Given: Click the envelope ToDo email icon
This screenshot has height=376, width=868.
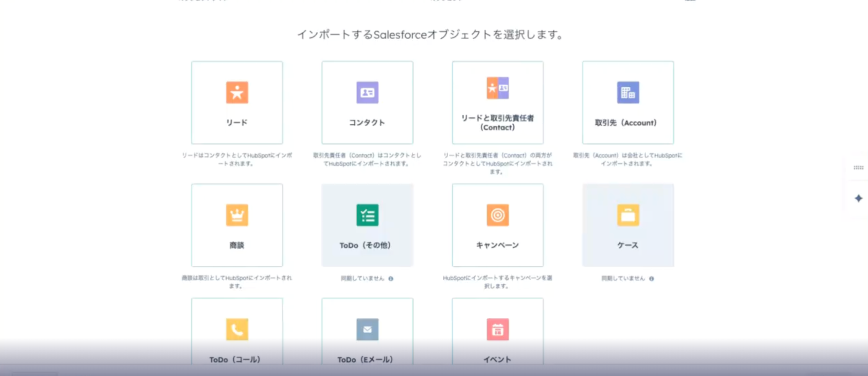Looking at the screenshot, I should 367,330.
